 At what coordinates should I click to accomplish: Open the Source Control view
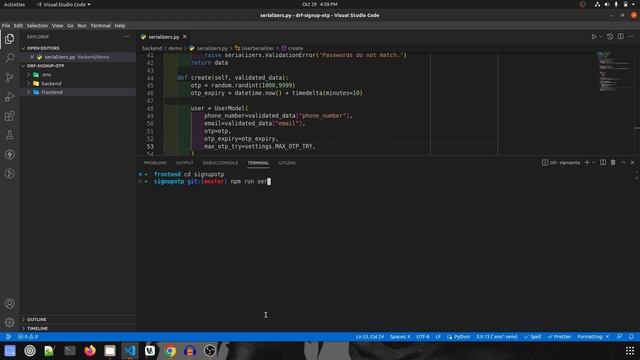[x=9, y=78]
